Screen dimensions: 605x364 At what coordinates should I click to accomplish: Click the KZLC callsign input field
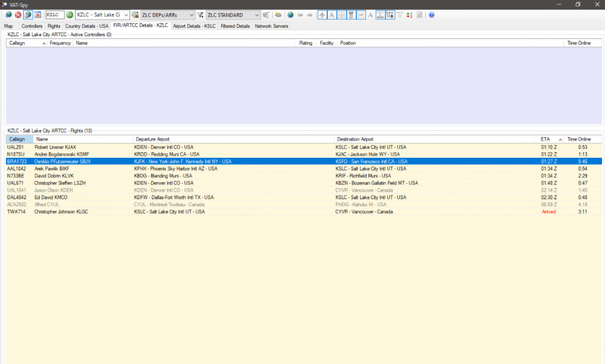[54, 15]
